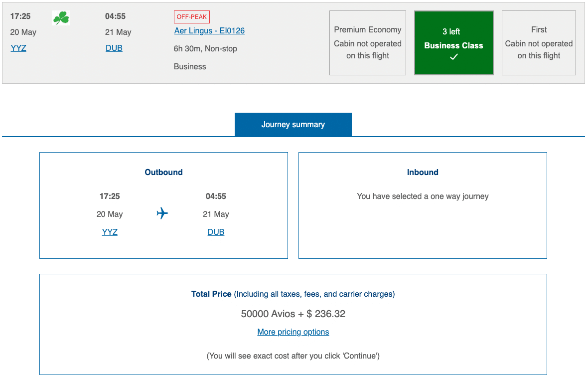Click the DUB link in Outbound summary
This screenshot has width=588, height=377.
pyautogui.click(x=216, y=232)
